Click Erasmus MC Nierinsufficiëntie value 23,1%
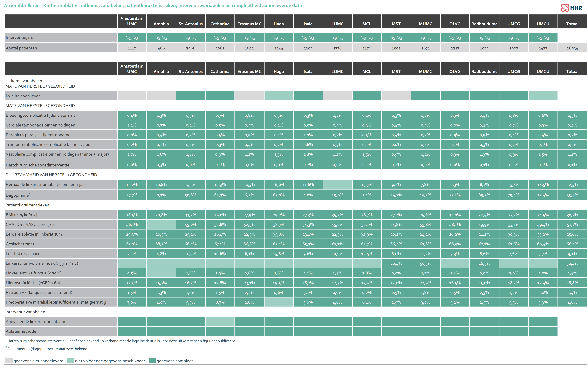Viewport: 588px width, 370px height. point(249,283)
